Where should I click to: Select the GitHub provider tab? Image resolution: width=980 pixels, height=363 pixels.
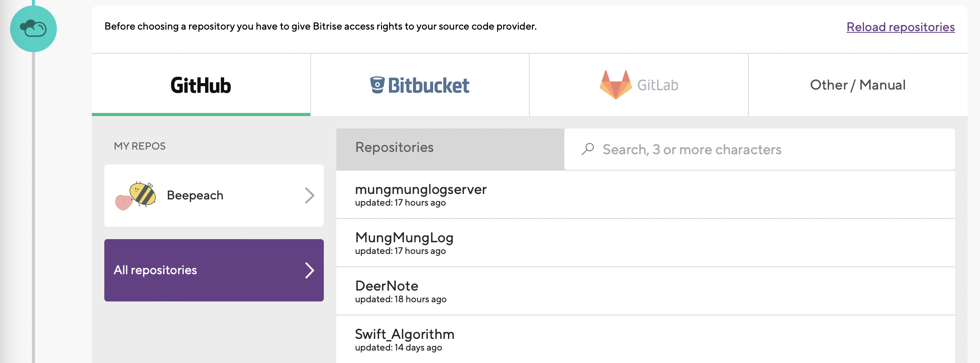(201, 85)
